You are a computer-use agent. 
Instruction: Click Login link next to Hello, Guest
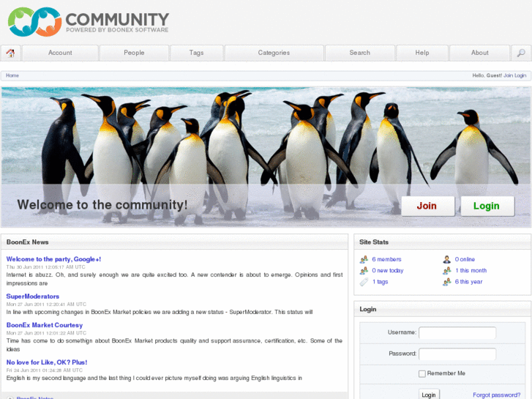(520, 75)
